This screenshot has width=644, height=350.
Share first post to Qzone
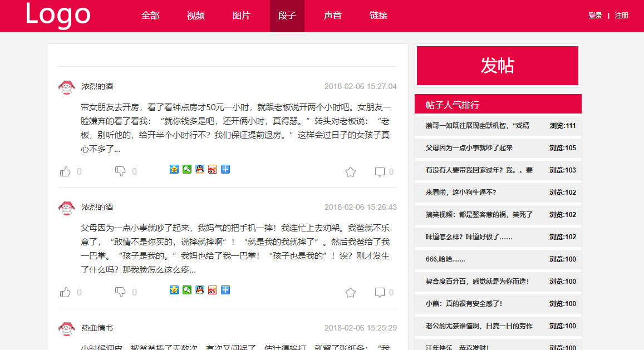click(174, 169)
